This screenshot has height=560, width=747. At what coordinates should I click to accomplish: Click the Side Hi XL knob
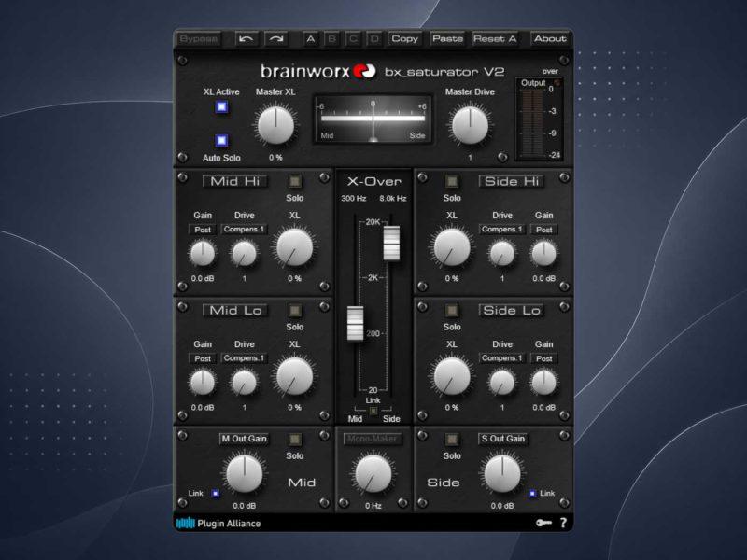tap(452, 247)
